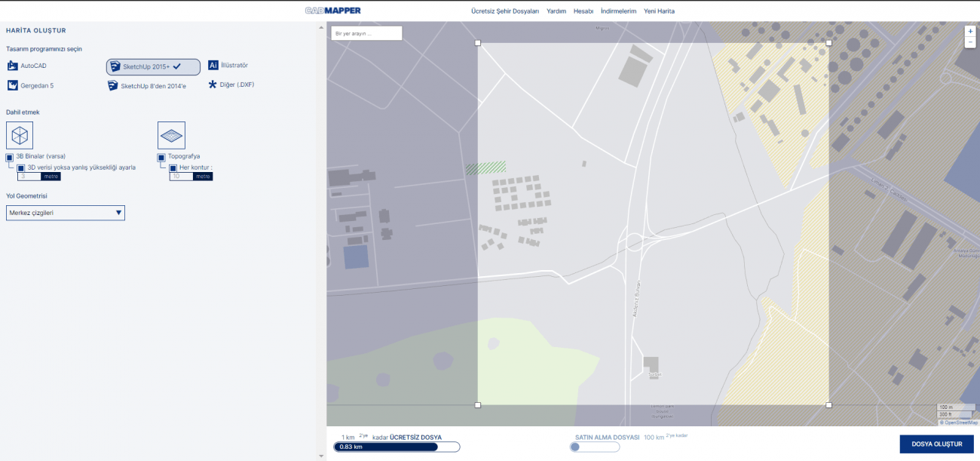Select the Illustrator format icon

tap(213, 66)
